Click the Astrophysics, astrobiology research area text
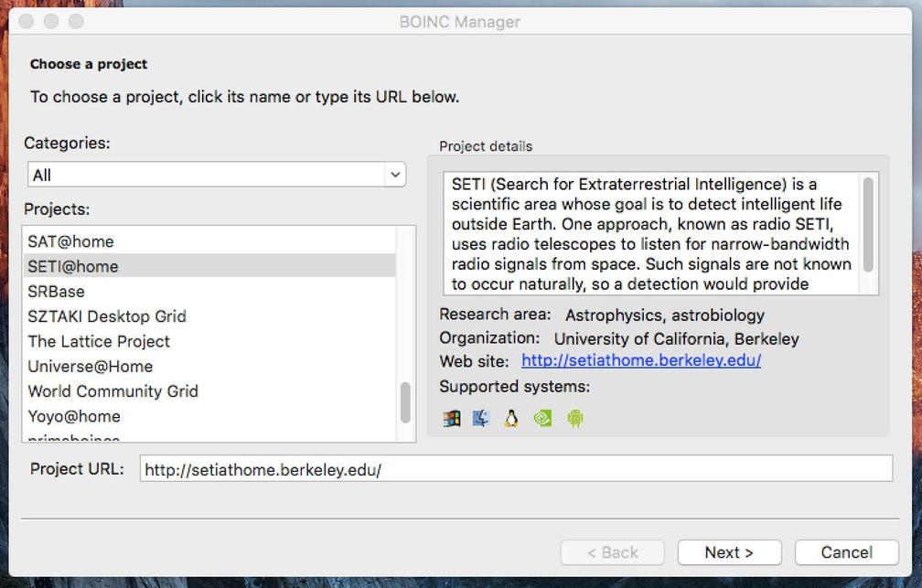The height and width of the screenshot is (588, 922). 665,315
